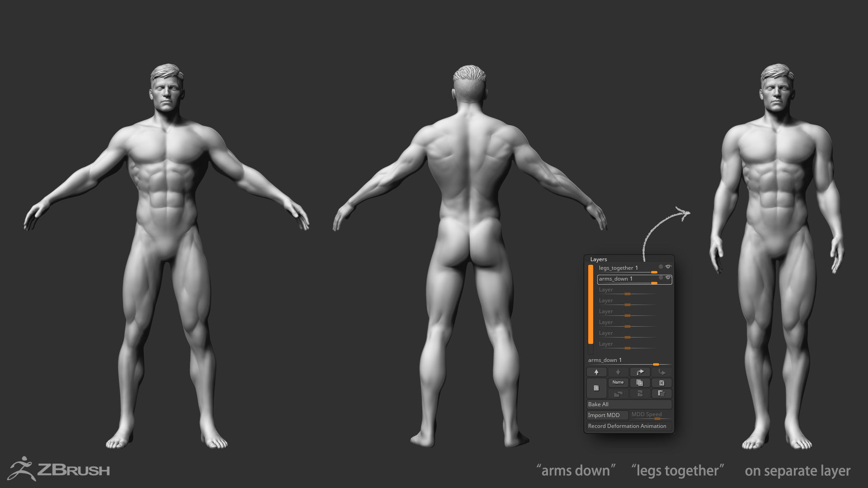Adjust the arms_down 1 layer row slider
The height and width of the screenshot is (488, 868).
(654, 283)
